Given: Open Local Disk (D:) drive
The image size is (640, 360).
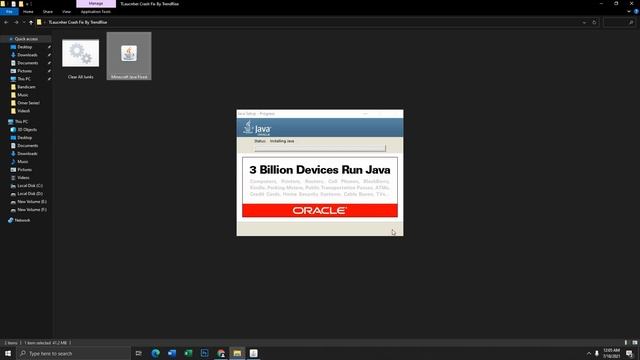Looking at the screenshot, I should 30,193.
